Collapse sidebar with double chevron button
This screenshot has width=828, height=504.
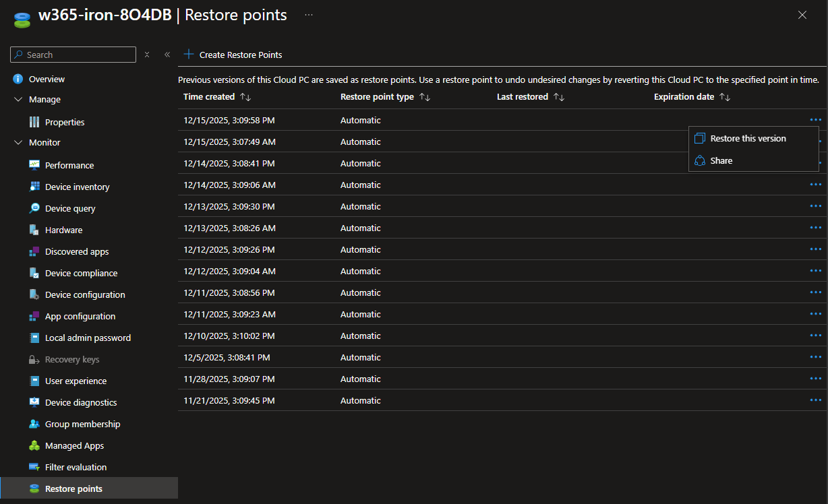(x=167, y=55)
